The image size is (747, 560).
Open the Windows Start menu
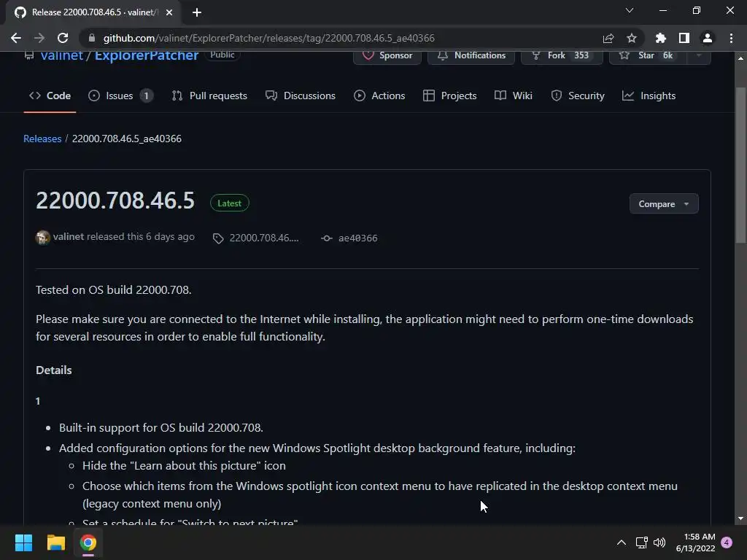coord(23,542)
